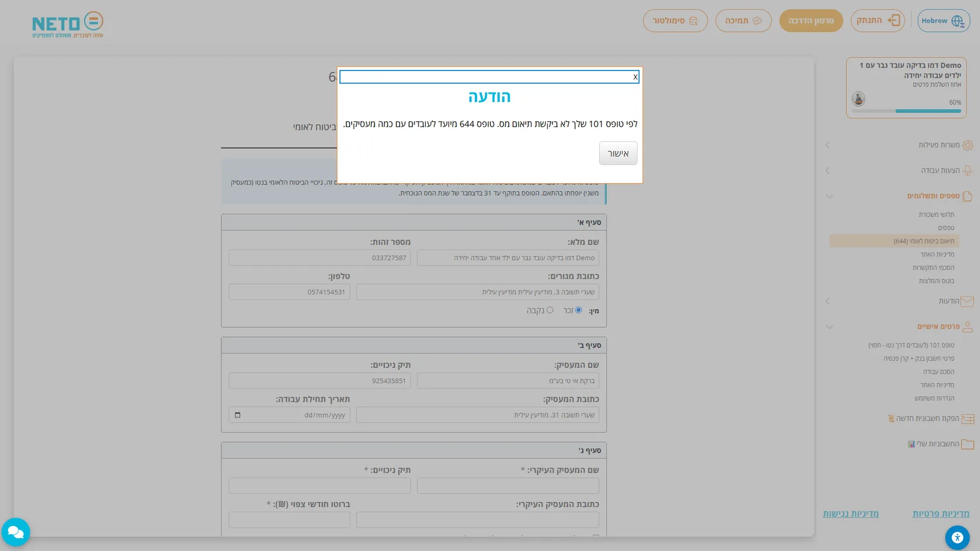
Task: Click the gear icon beside משרות פעילות
Action: [x=967, y=145]
